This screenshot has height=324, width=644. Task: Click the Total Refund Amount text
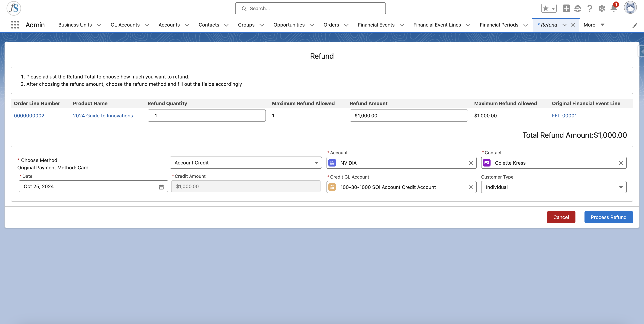(575, 135)
